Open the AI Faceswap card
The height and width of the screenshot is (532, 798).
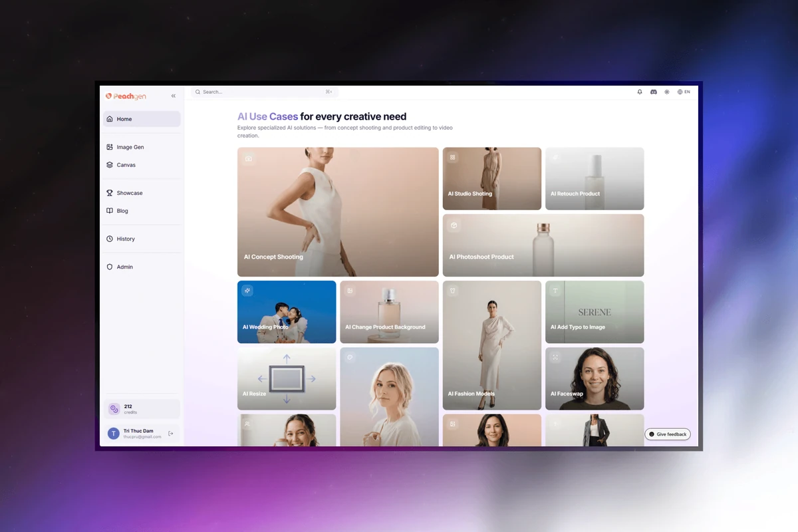[x=595, y=378]
